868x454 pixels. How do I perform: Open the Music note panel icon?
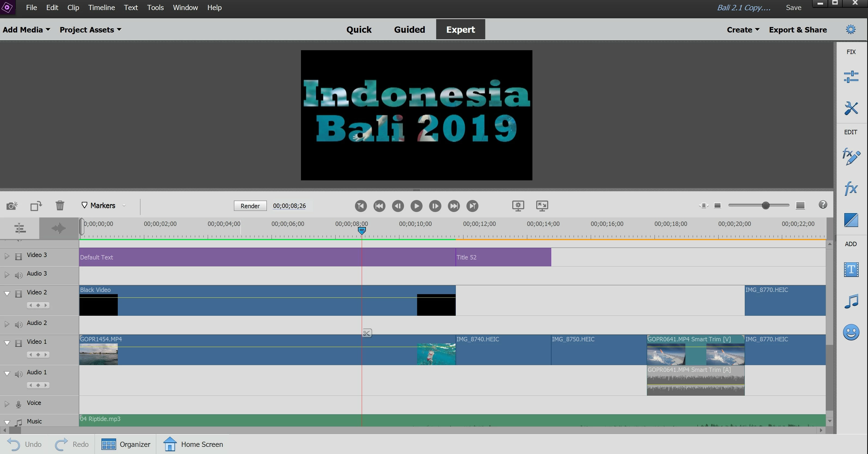point(851,301)
